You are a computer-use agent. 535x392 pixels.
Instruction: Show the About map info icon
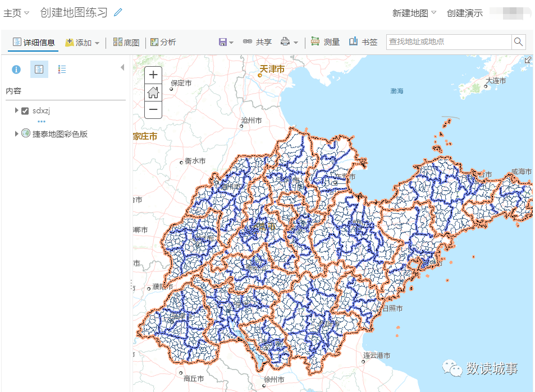[x=16, y=70]
